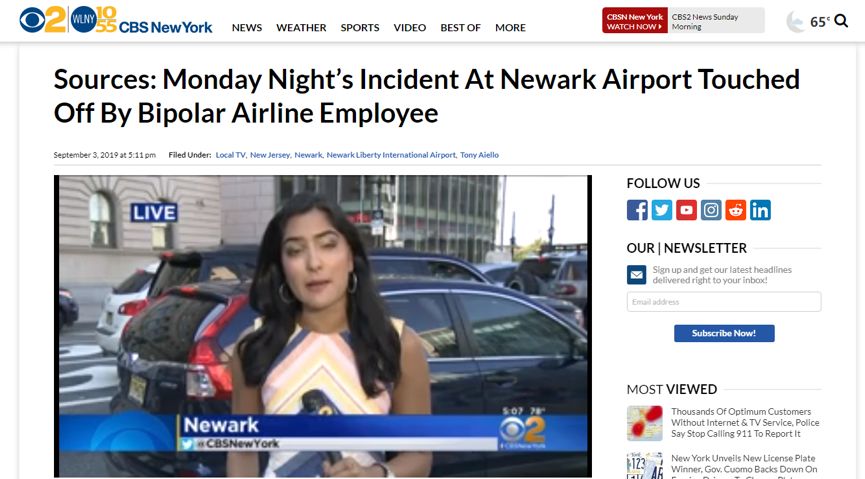Open the WEATHER menu
The height and width of the screenshot is (479, 865).
tap(301, 28)
